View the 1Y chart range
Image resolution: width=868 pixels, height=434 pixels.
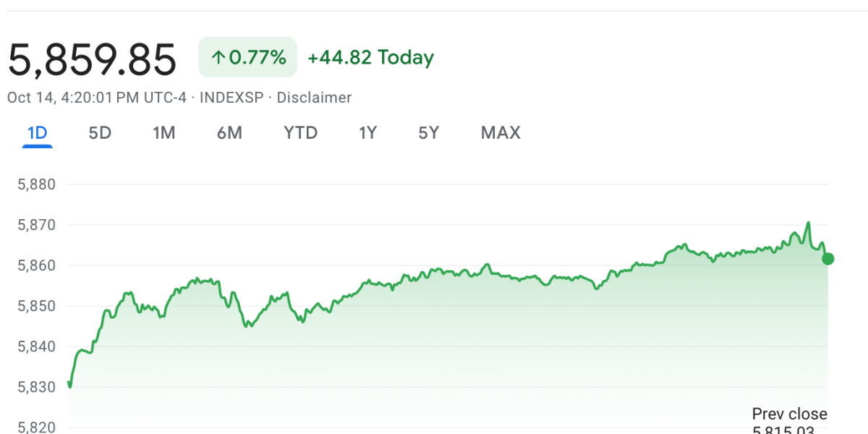[x=367, y=133]
